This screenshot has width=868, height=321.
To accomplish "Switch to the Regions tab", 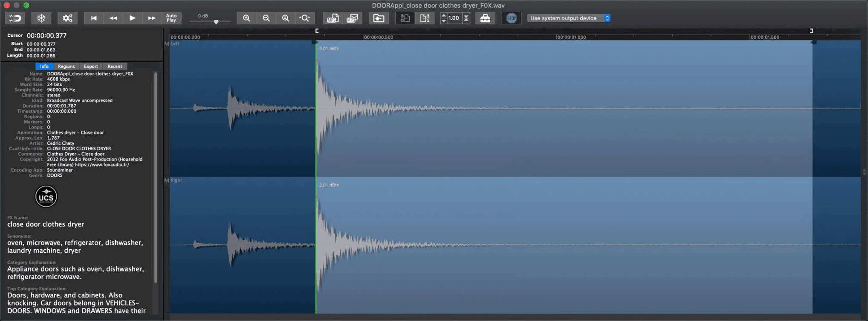I will click(x=66, y=66).
